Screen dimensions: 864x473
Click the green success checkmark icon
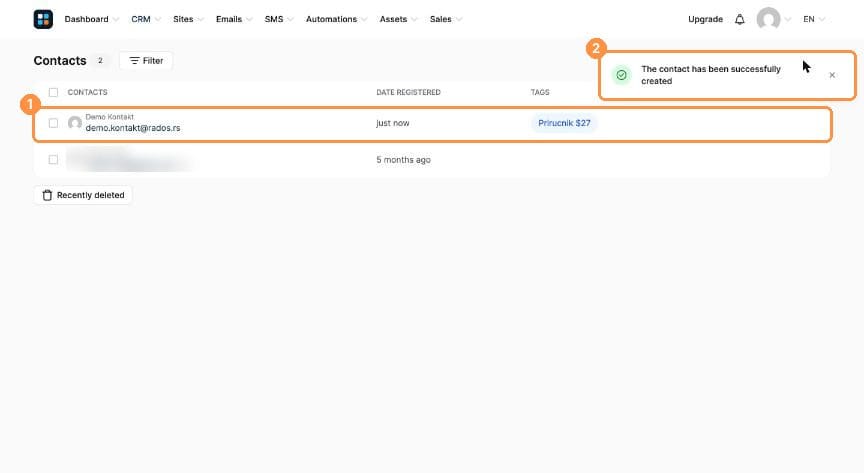[x=621, y=75]
